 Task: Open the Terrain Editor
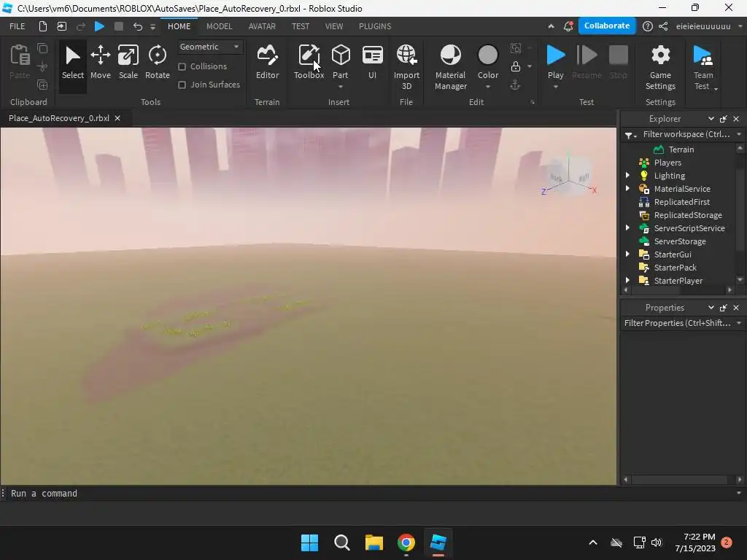[x=267, y=63]
